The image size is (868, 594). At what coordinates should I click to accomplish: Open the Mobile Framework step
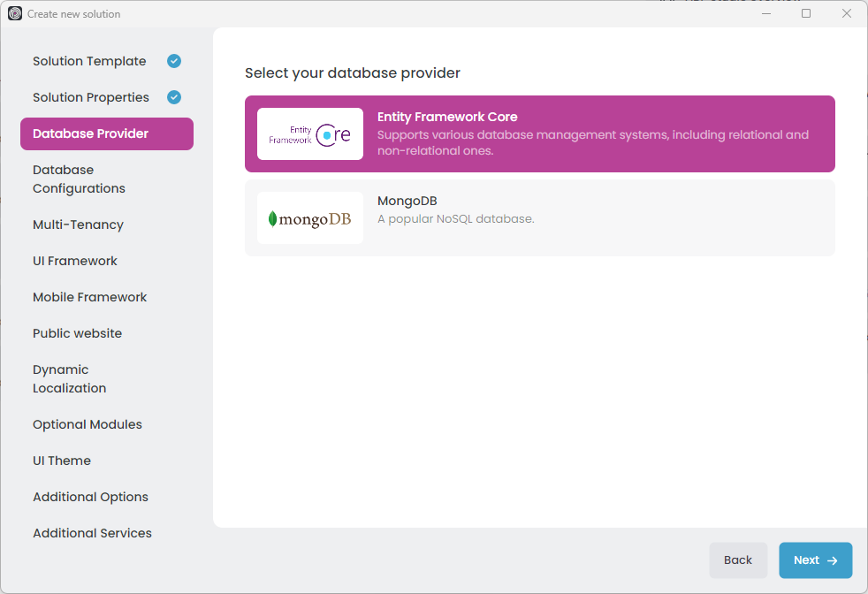click(90, 297)
